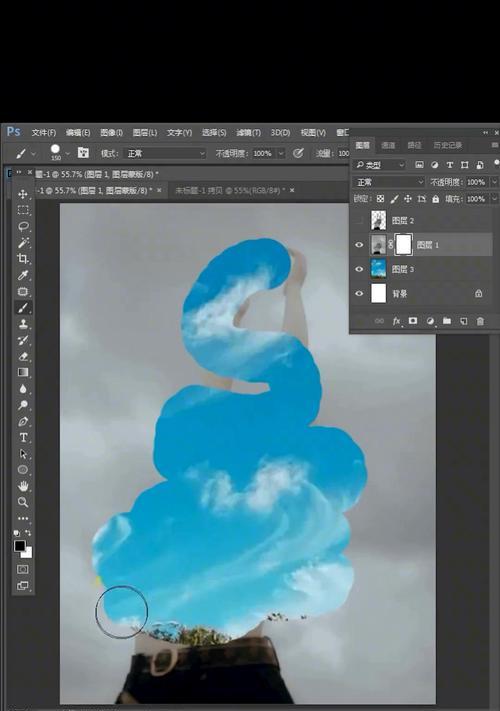
Task: Click the Zoom tool magnifier
Action: pos(23,502)
